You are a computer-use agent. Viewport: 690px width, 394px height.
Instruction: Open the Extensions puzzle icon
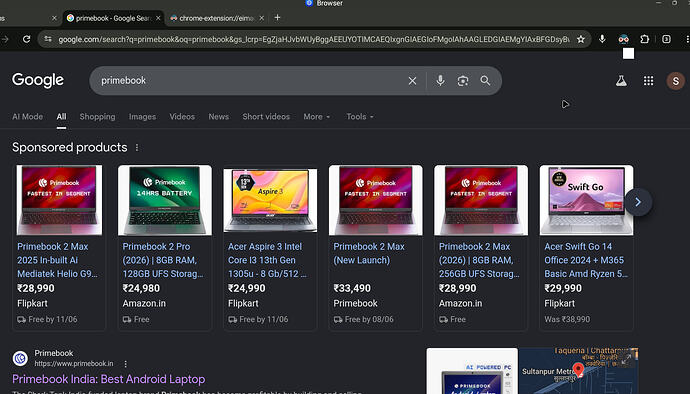pyautogui.click(x=645, y=39)
